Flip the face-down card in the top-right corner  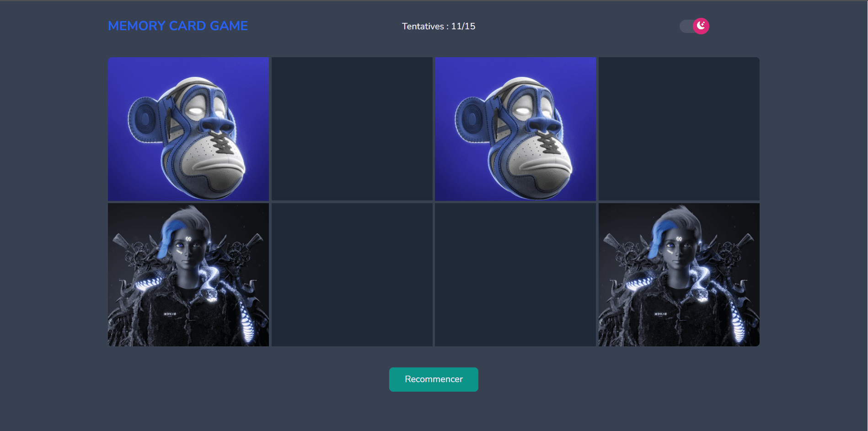[x=679, y=129]
